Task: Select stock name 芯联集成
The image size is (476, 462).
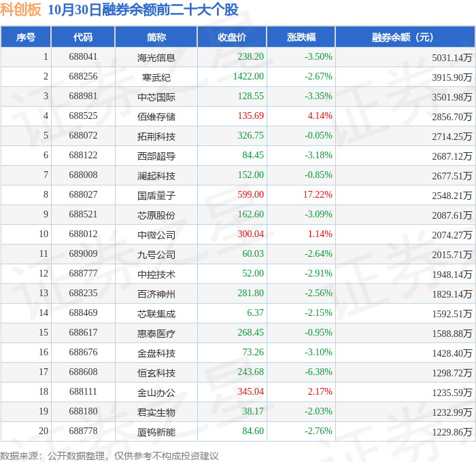Action: (x=156, y=314)
